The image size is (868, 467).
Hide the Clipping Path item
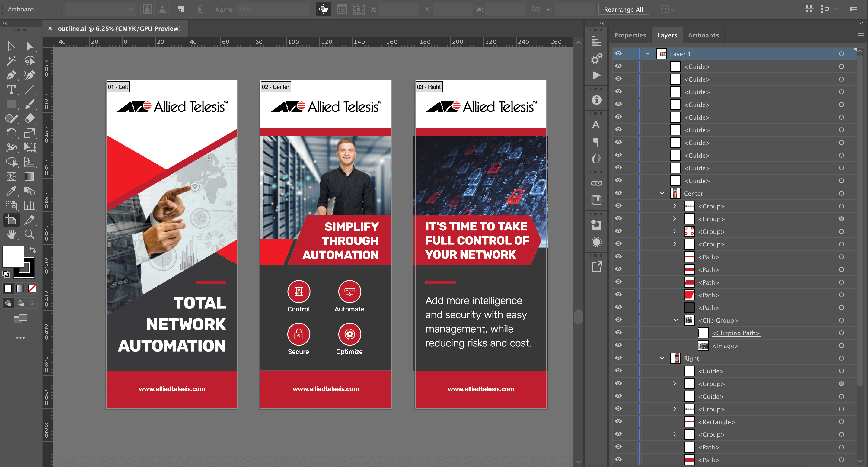pos(618,333)
